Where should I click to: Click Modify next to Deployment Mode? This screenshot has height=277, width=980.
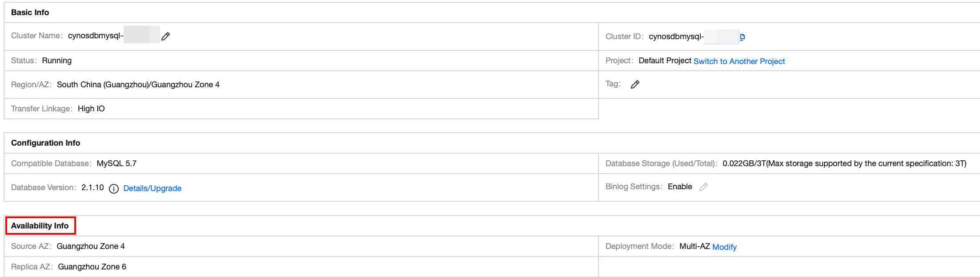tap(724, 247)
